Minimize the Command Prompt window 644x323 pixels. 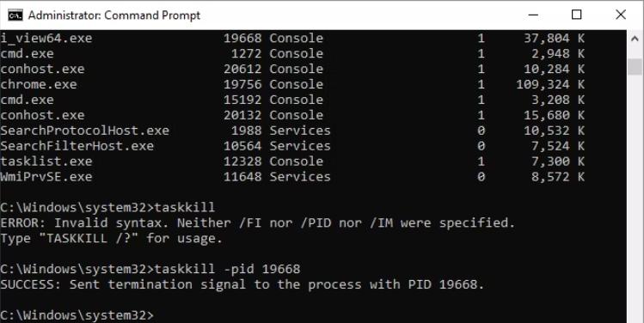(533, 15)
